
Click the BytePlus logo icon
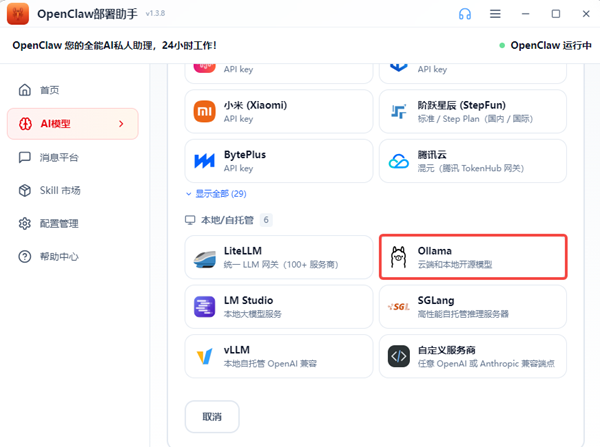click(x=204, y=161)
